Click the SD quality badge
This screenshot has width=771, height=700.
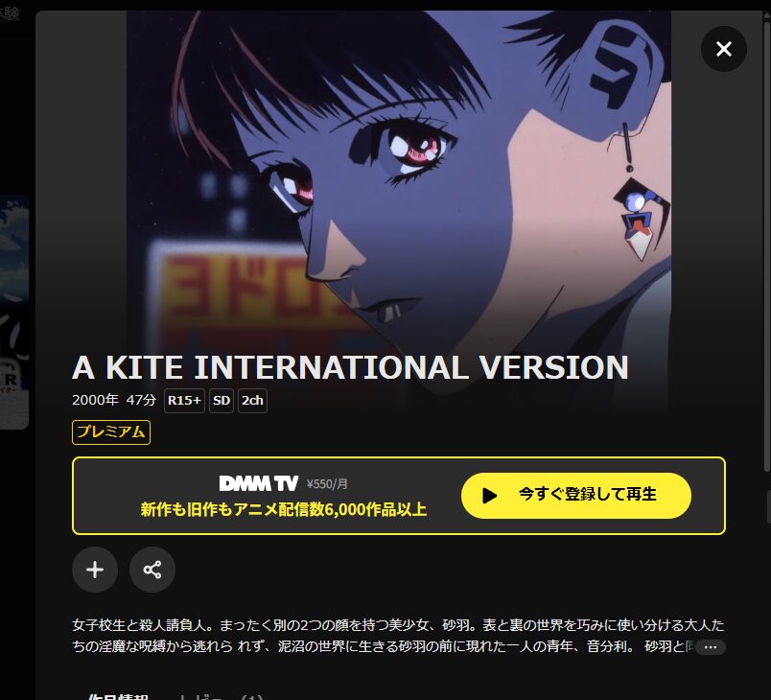pyautogui.click(x=222, y=401)
